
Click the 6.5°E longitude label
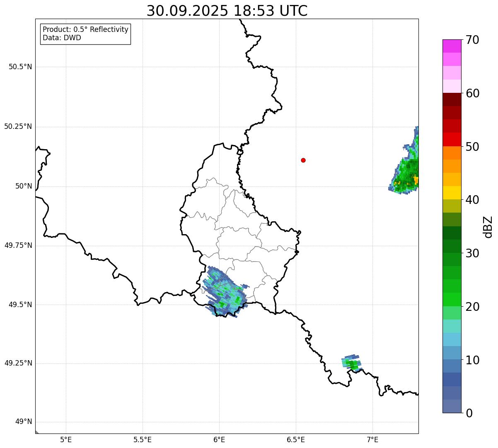296,440
